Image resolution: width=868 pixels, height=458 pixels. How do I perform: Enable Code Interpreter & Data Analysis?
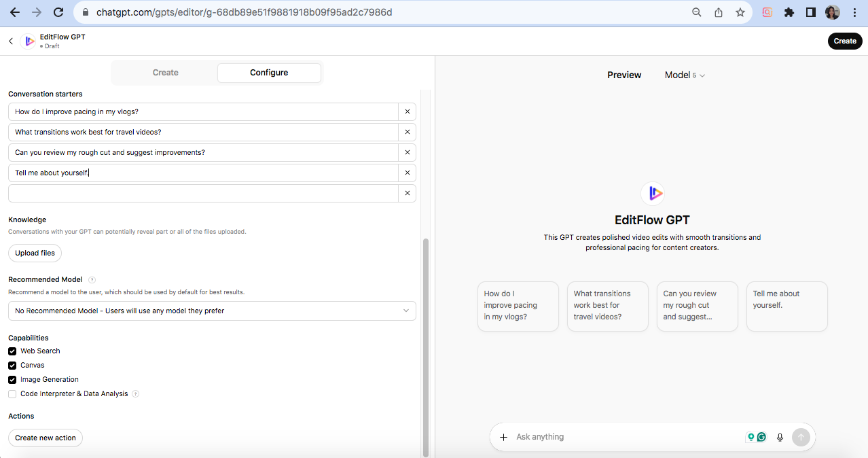tap(12, 394)
